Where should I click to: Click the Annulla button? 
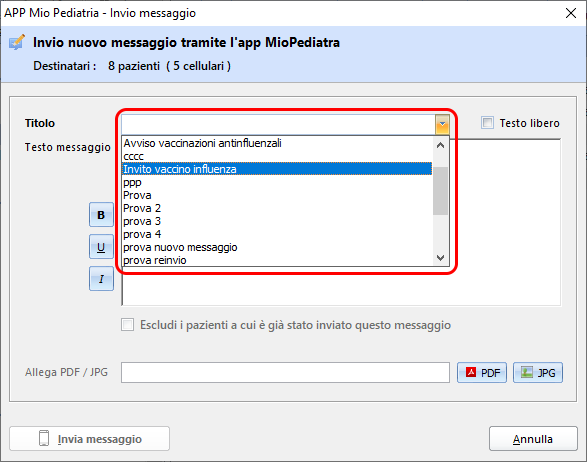[x=533, y=439]
